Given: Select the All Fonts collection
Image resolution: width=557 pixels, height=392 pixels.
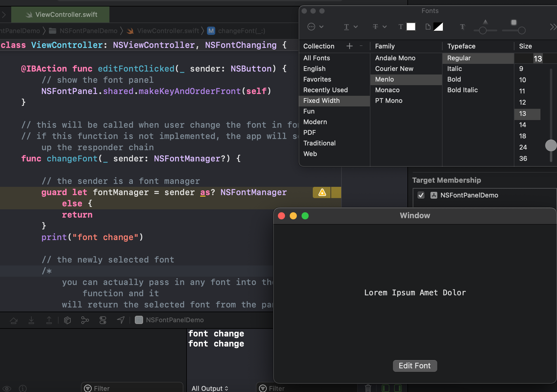Looking at the screenshot, I should click(334, 58).
